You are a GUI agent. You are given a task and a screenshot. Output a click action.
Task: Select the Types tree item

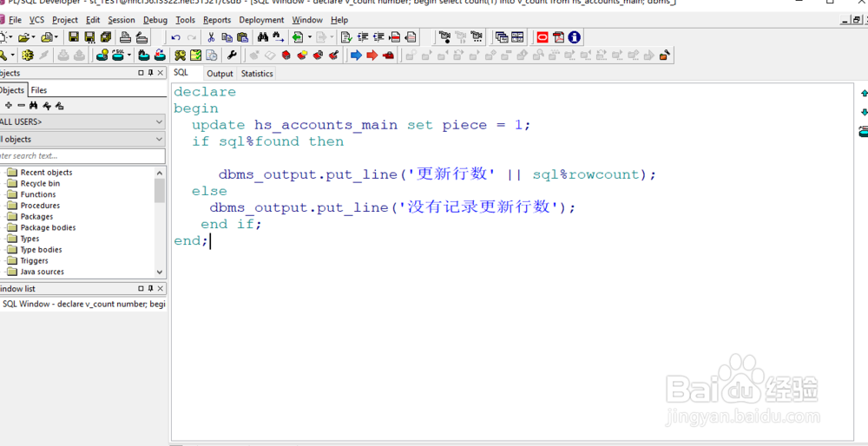tap(30, 239)
